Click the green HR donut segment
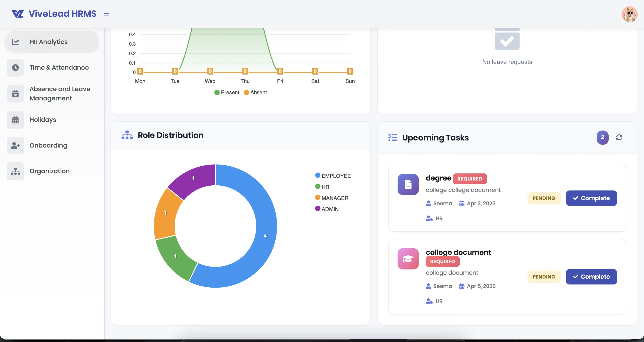 (x=175, y=256)
